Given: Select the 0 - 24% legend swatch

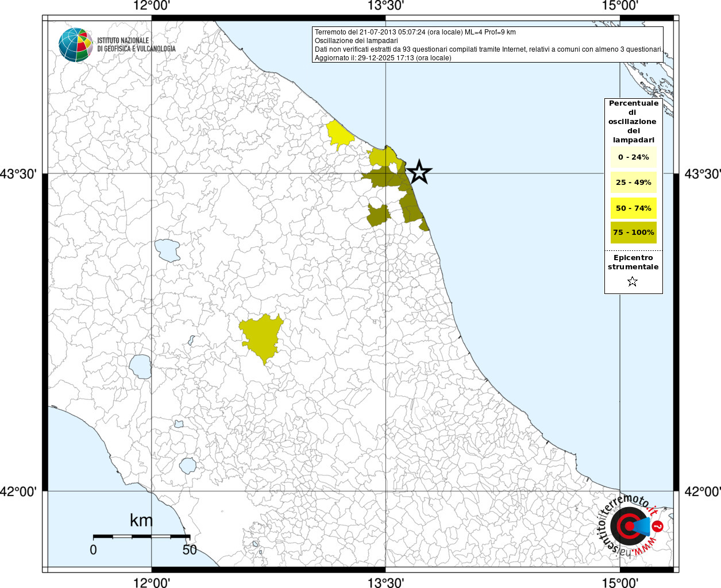Looking at the screenshot, I should (x=634, y=157).
